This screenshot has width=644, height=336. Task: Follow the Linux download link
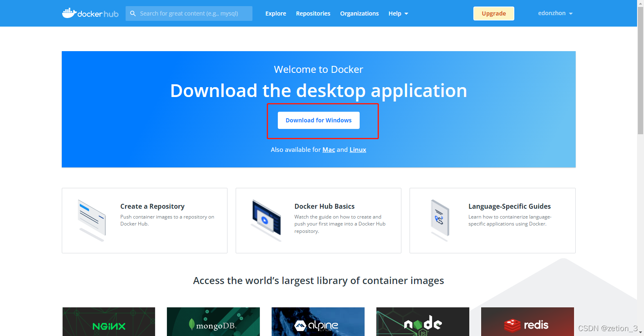point(358,150)
